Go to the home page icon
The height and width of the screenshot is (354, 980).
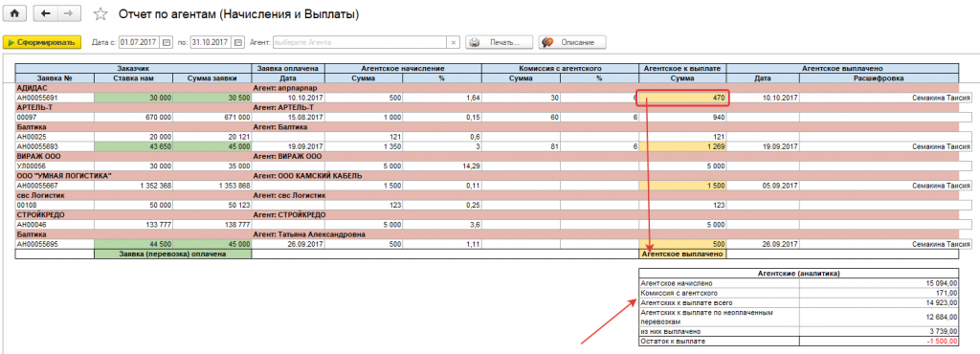tap(13, 13)
